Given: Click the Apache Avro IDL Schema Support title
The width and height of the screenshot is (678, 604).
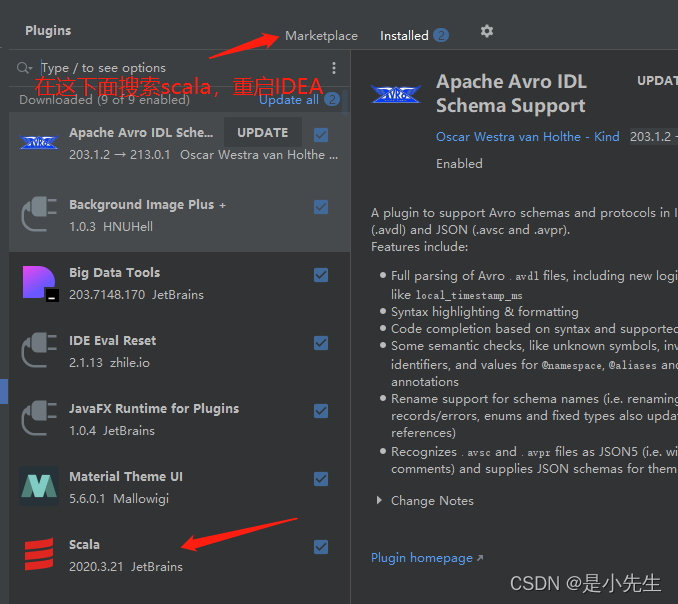Looking at the screenshot, I should coord(511,93).
